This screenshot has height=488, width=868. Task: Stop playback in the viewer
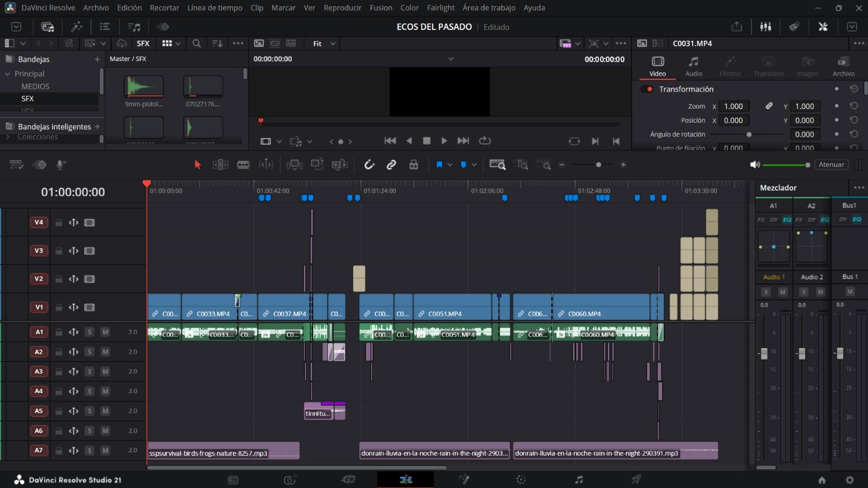tap(427, 141)
